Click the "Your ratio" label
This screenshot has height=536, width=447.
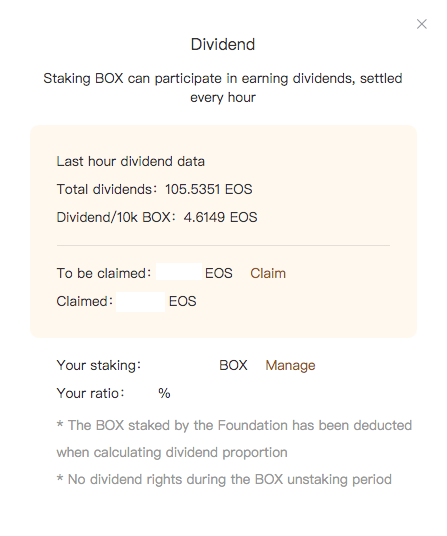click(90, 393)
